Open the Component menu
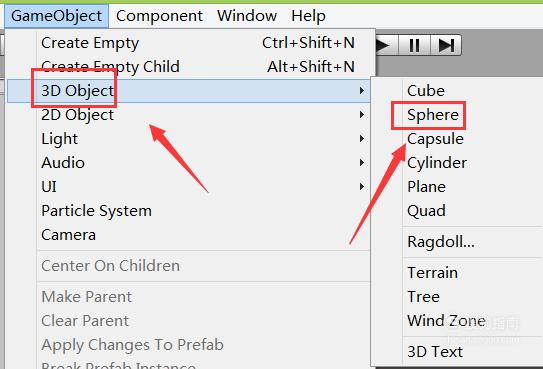The height and width of the screenshot is (369, 543). pos(159,16)
